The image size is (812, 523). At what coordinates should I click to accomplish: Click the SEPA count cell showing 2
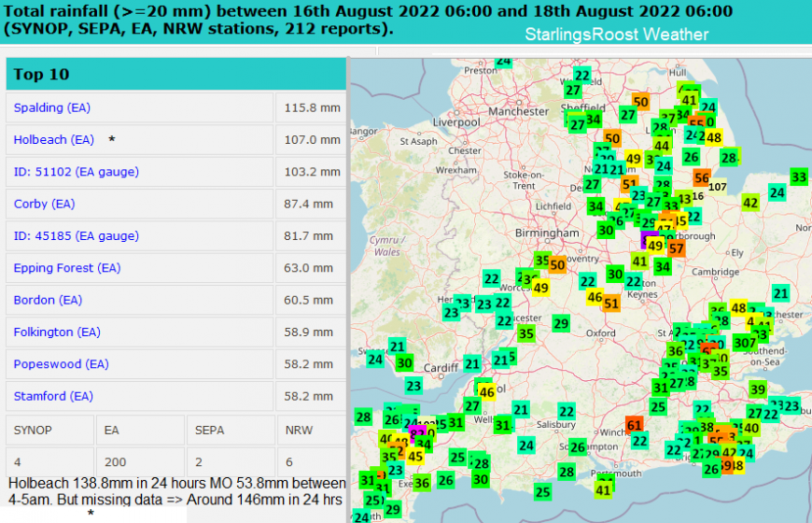coord(231,461)
